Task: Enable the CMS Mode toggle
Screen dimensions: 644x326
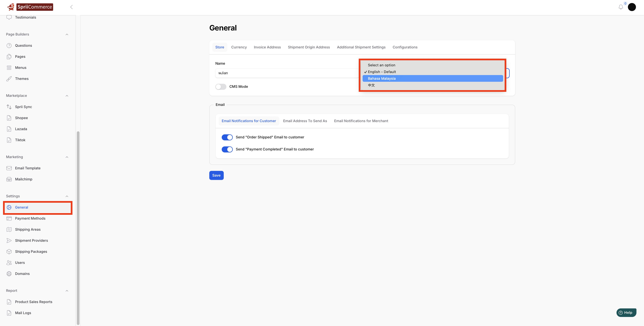Action: click(x=221, y=87)
